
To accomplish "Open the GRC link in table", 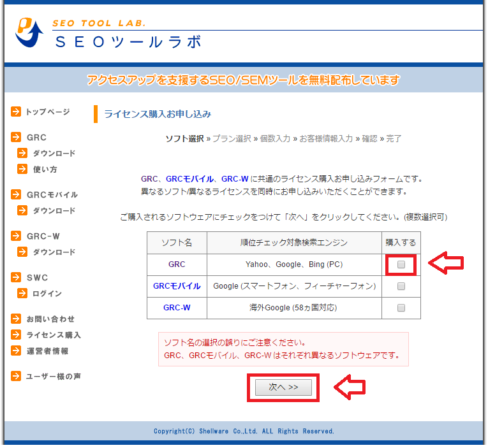I will tap(177, 264).
